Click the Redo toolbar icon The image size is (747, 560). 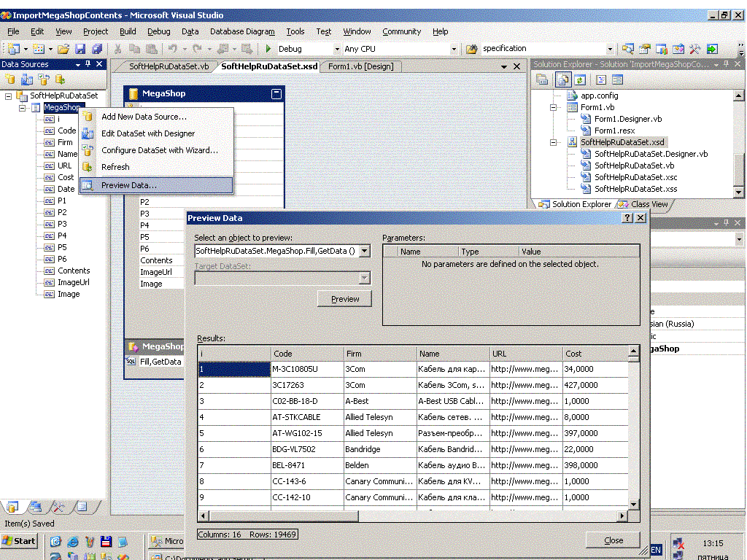pos(197,49)
